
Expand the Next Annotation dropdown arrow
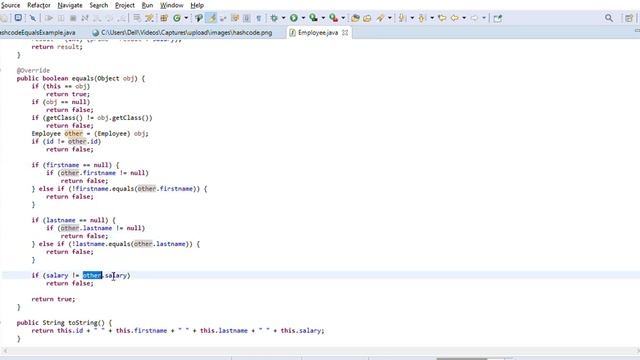click(412, 18)
